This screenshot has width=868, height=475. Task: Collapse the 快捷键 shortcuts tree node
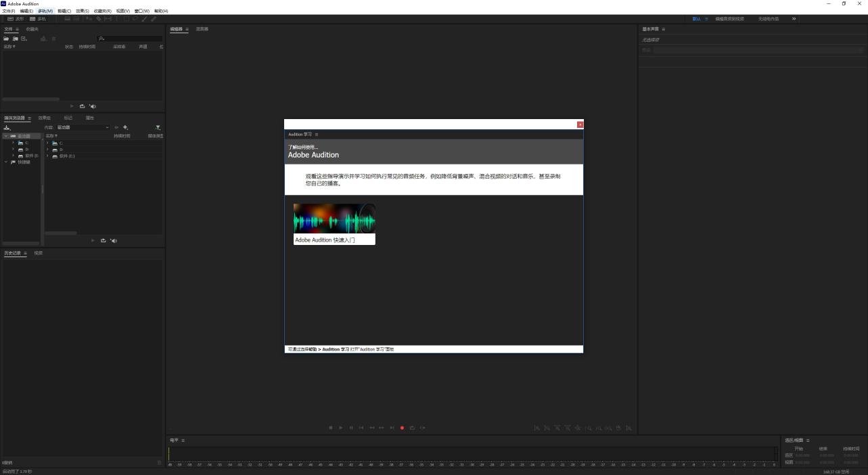[6, 162]
